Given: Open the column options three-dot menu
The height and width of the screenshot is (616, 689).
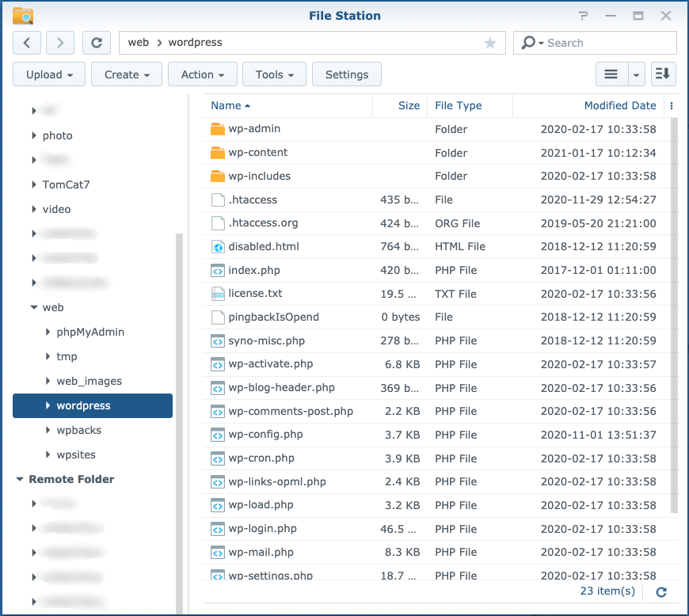Looking at the screenshot, I should point(671,105).
